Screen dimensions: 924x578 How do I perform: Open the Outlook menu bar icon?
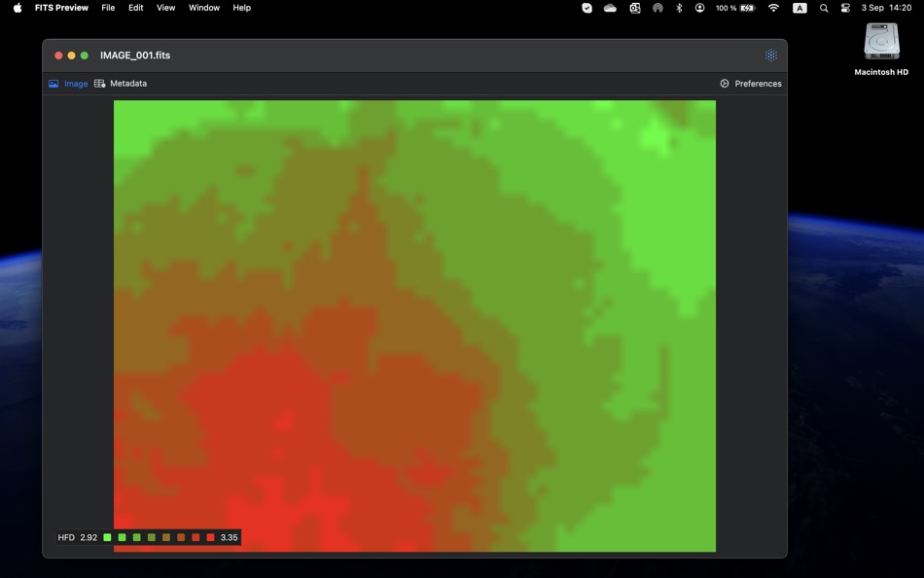pos(635,8)
